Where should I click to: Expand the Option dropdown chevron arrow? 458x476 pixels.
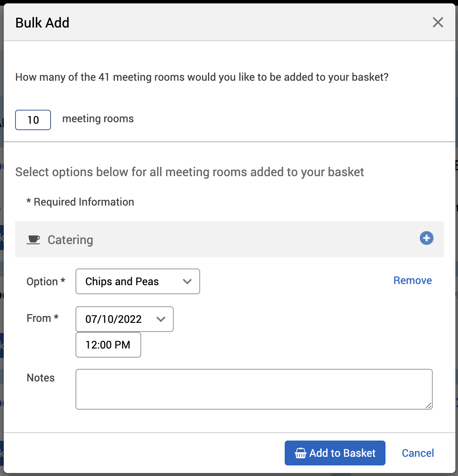click(x=187, y=281)
